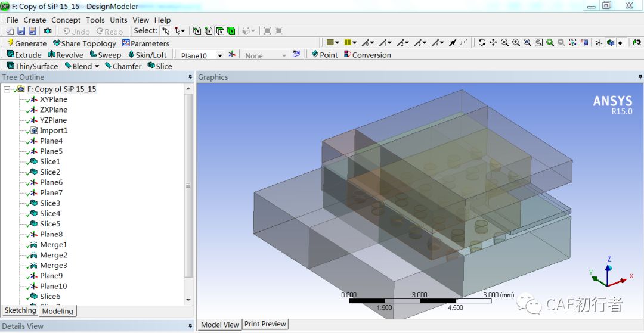Click Zoom to Fit icon

[527, 42]
